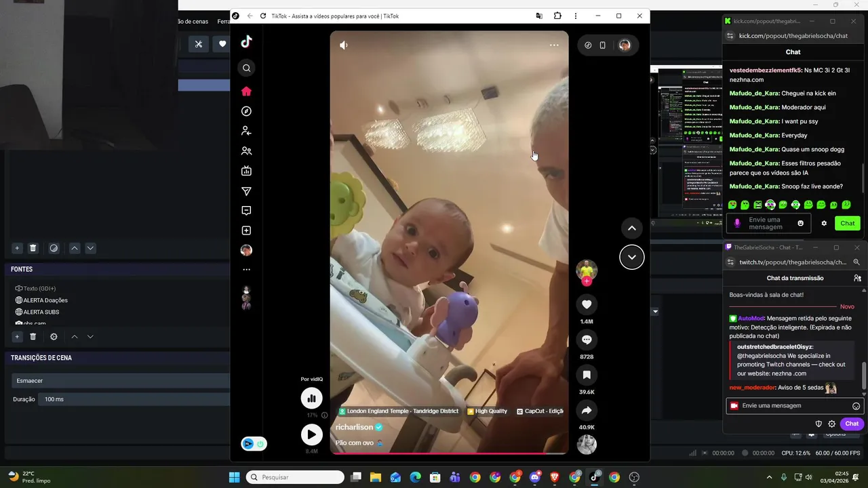The width and height of the screenshot is (868, 488).
Task: Click the phone app icon in TikTok top-right pill
Action: click(602, 45)
